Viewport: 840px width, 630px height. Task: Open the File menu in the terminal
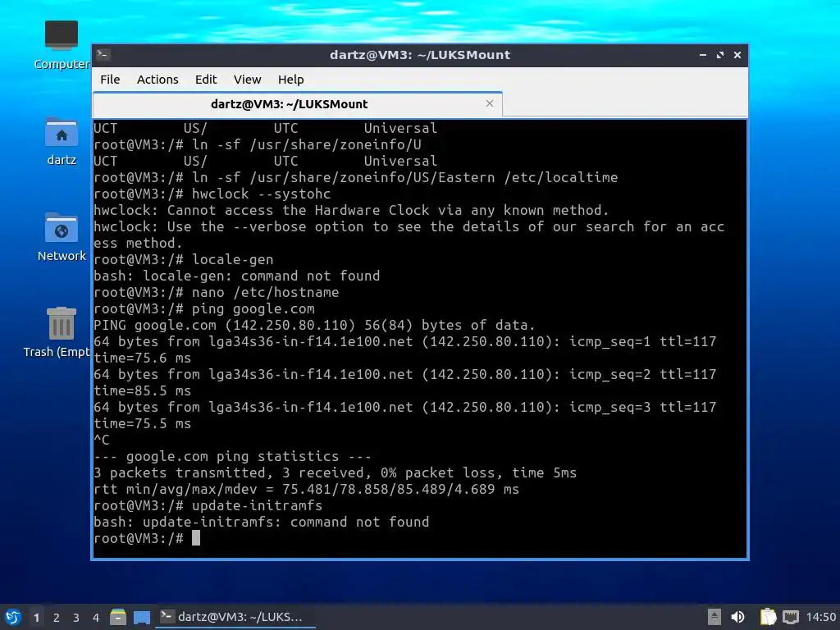click(x=110, y=80)
